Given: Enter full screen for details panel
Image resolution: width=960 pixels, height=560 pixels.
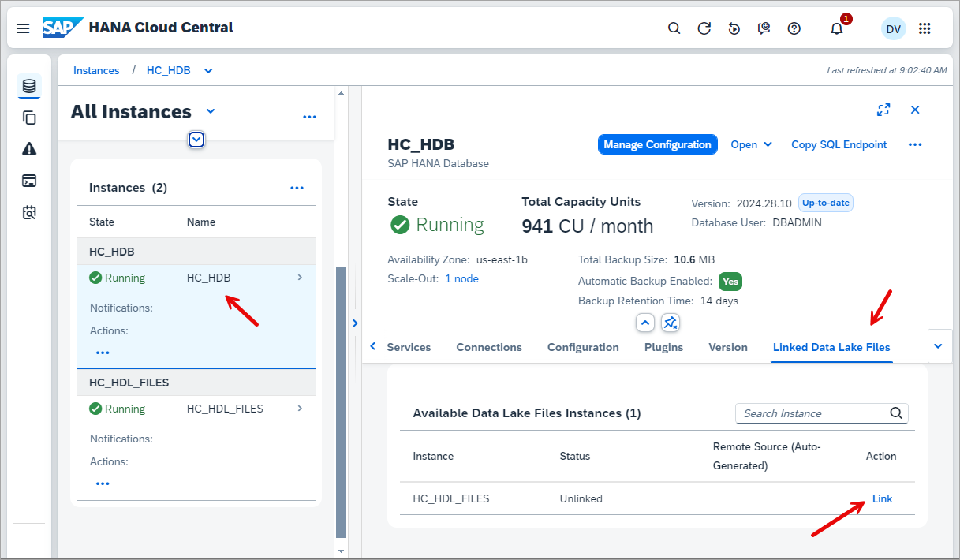Looking at the screenshot, I should coord(883,110).
